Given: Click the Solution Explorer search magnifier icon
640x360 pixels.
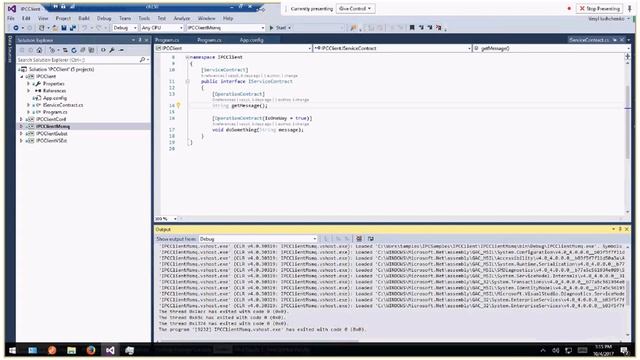Looking at the screenshot, I should [x=142, y=60].
